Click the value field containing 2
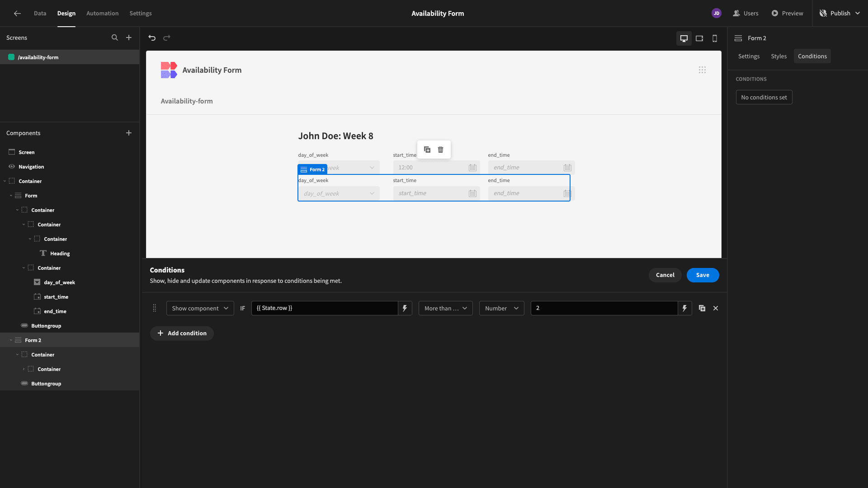868x488 pixels. click(604, 308)
